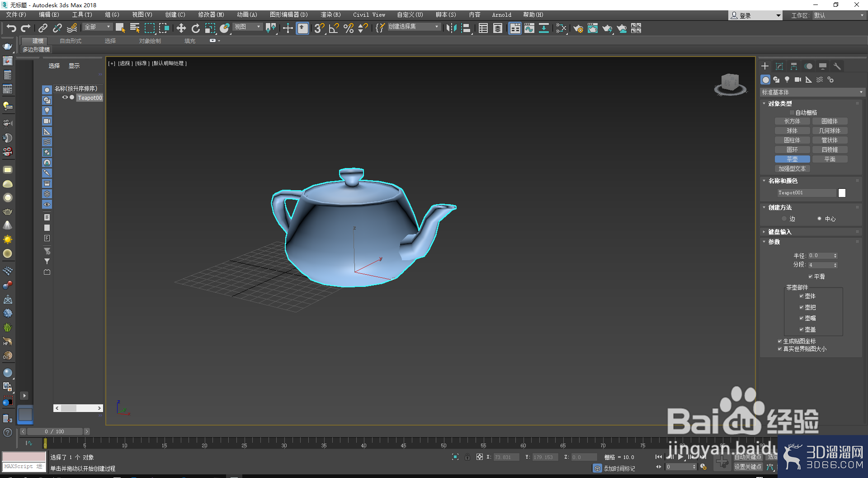Open the 全部 selection filter dropdown
Image resolution: width=868 pixels, height=478 pixels.
click(98, 27)
